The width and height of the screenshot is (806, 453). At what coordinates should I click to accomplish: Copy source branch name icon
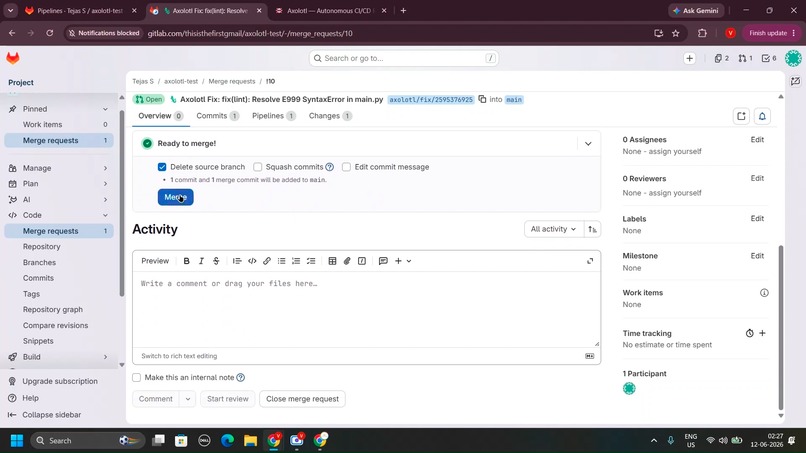tap(482, 99)
